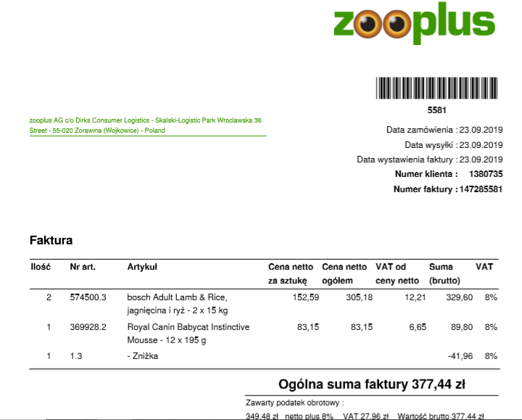Select article number 1.3
Image resolution: width=522 pixels, height=420 pixels.
click(x=76, y=356)
